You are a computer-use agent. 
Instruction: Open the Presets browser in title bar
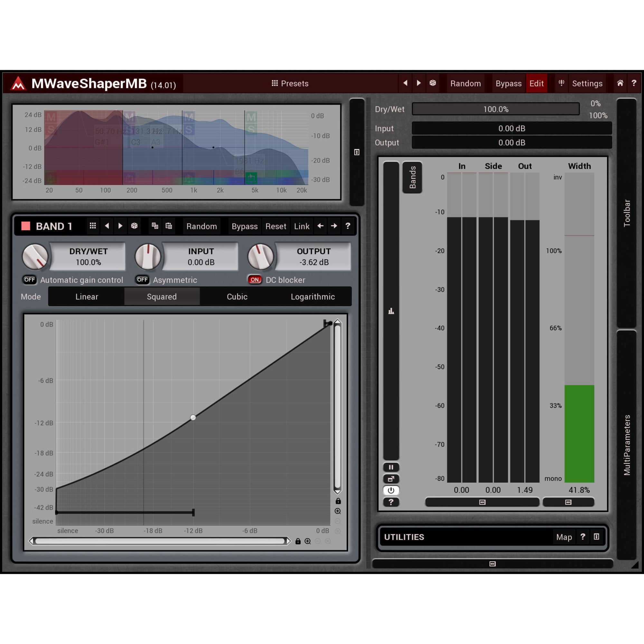point(290,83)
